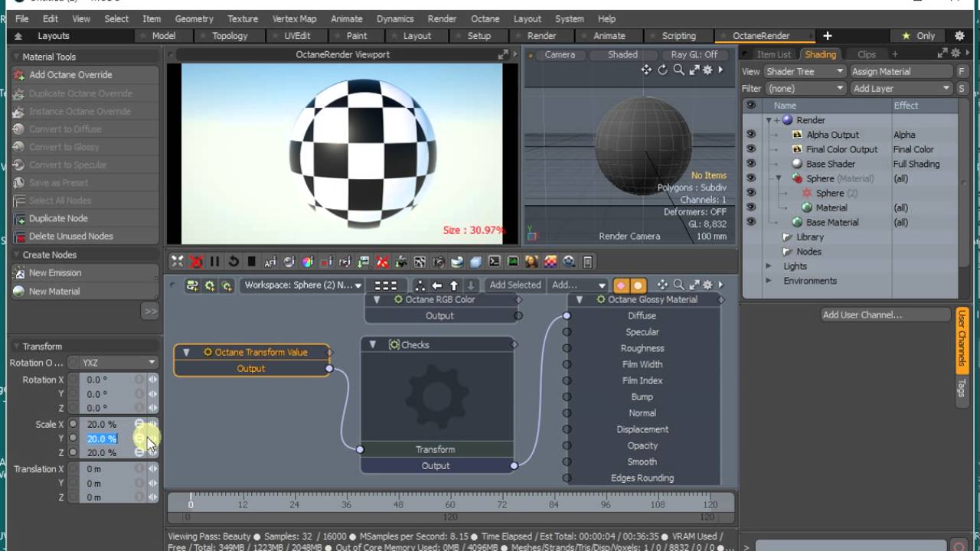Toggle visibility of Final Color Output

[750, 149]
